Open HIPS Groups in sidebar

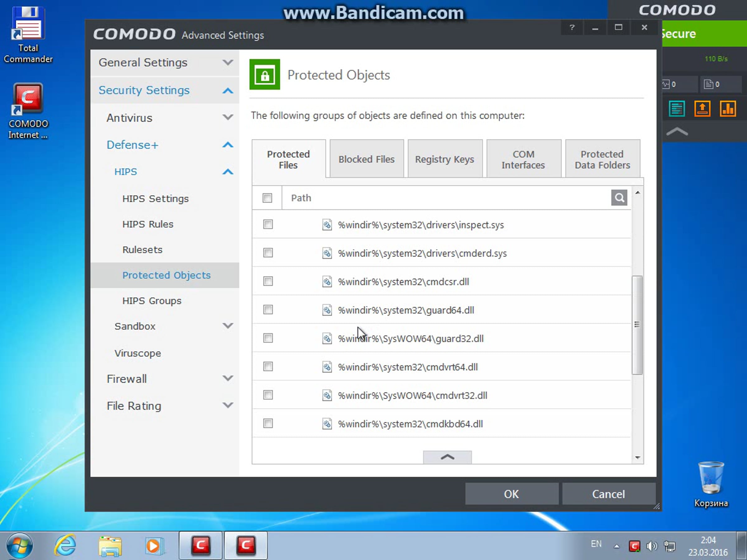[152, 301]
